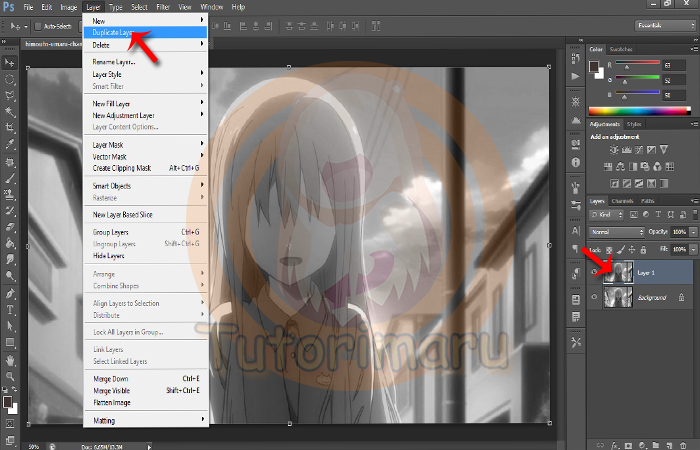The image size is (700, 450).
Task: Open the Normal blend mode dropdown
Action: pyautogui.click(x=617, y=232)
